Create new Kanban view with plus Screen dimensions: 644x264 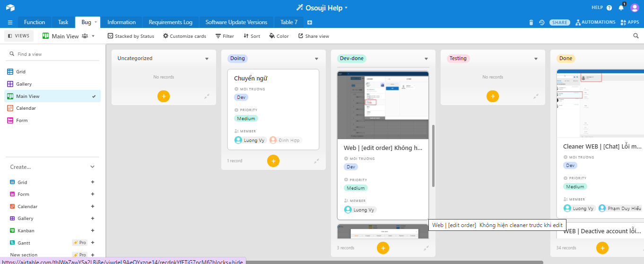point(93,230)
